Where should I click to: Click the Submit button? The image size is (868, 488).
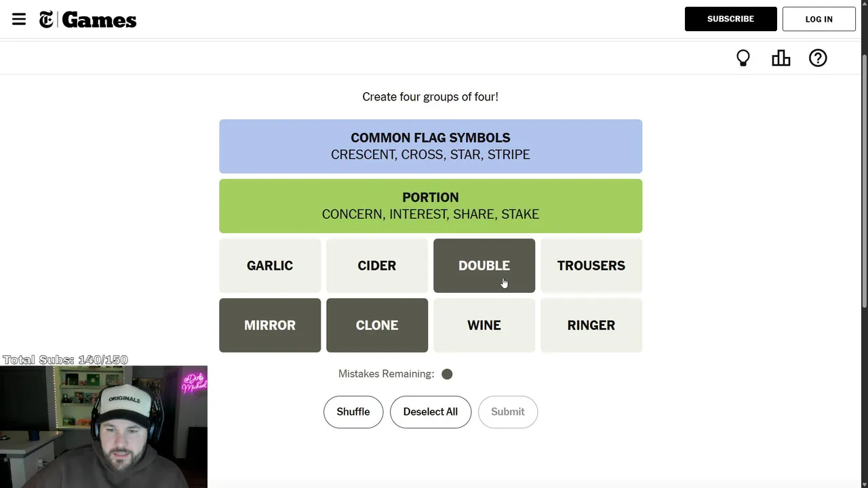point(507,412)
